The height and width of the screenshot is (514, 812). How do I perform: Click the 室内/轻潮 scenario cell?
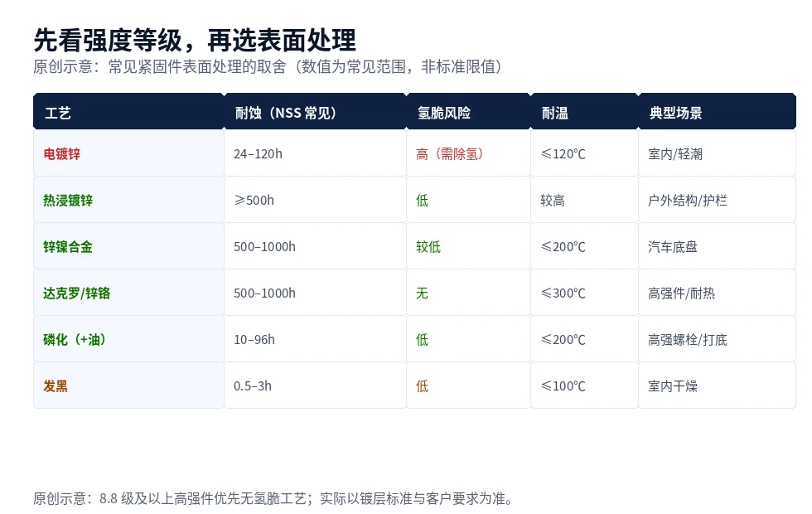coord(718,153)
